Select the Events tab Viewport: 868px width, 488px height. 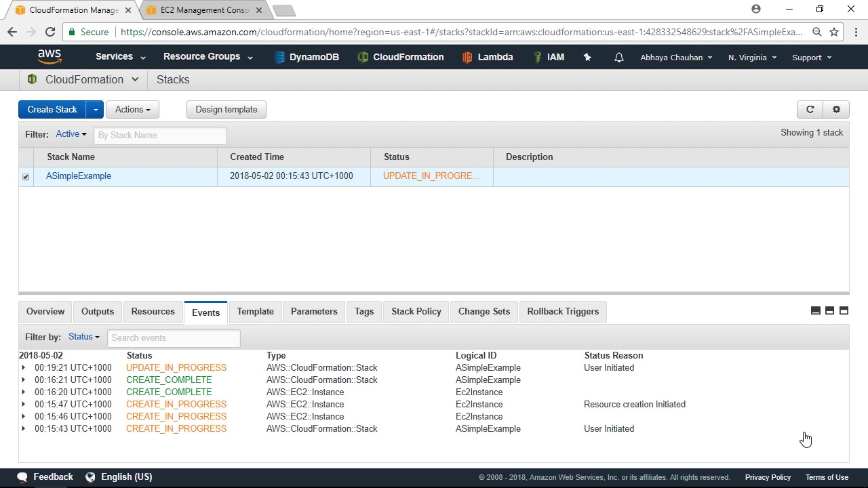205,312
